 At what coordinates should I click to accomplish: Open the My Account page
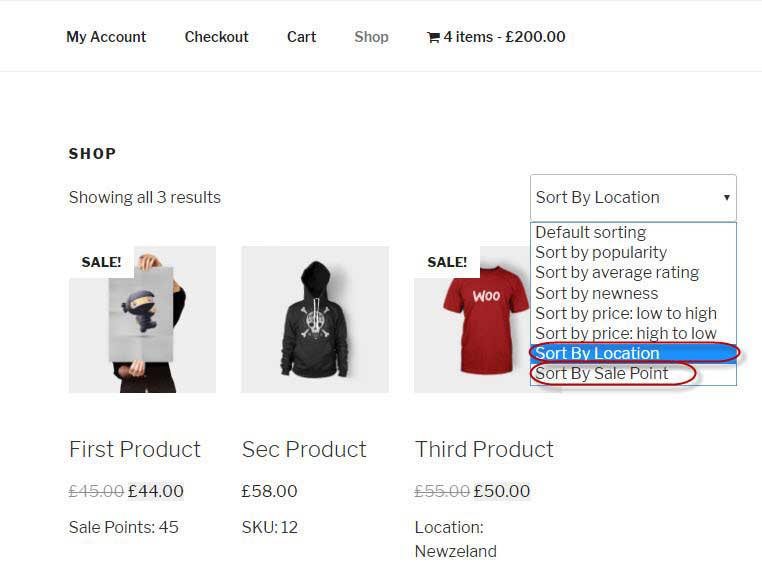tap(106, 37)
